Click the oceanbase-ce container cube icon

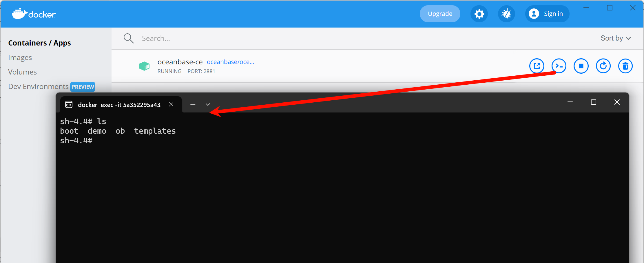144,66
